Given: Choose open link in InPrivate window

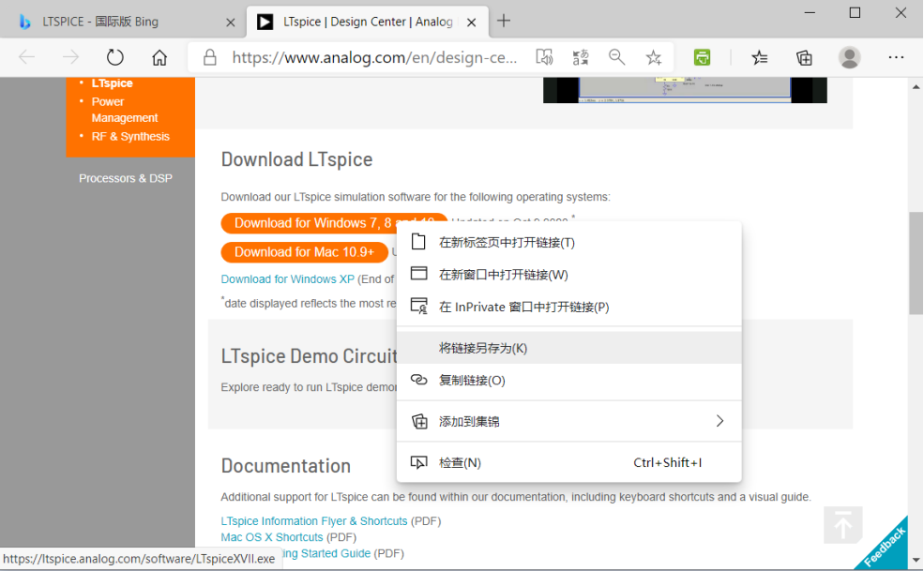Looking at the screenshot, I should [568, 307].
